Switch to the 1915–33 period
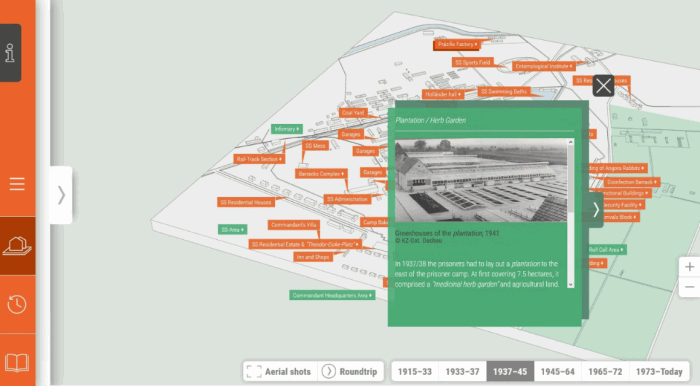 [x=415, y=371]
